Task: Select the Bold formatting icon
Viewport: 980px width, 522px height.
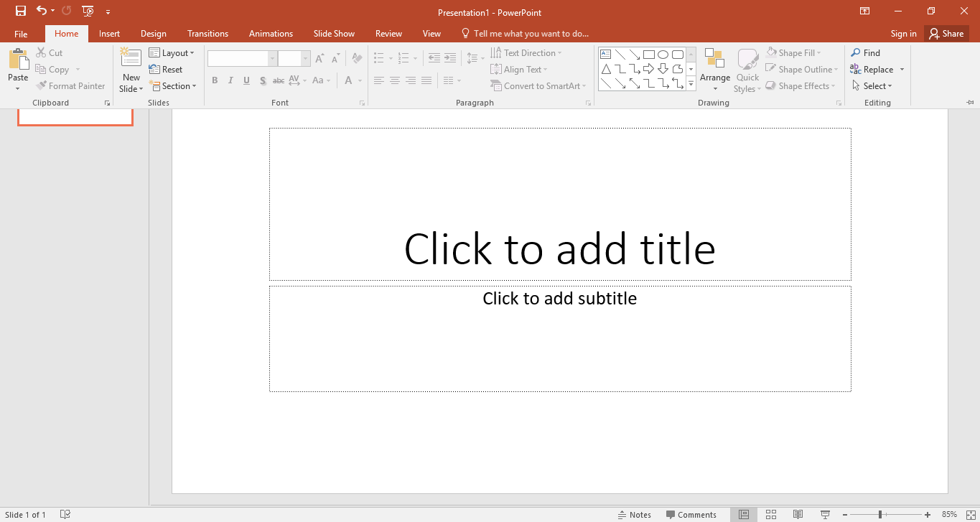Action: click(x=214, y=80)
